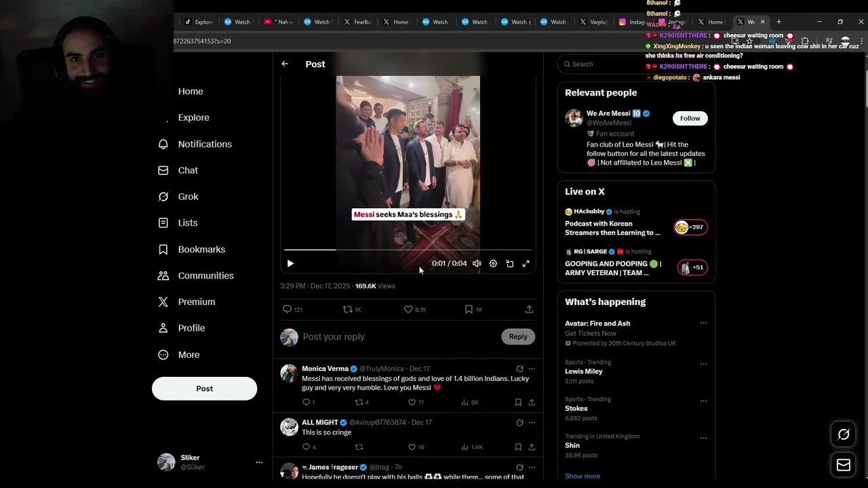Mute the video volume icon

(477, 264)
